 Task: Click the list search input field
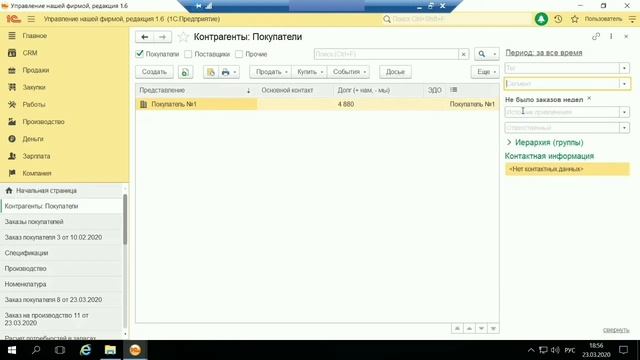coord(386,54)
